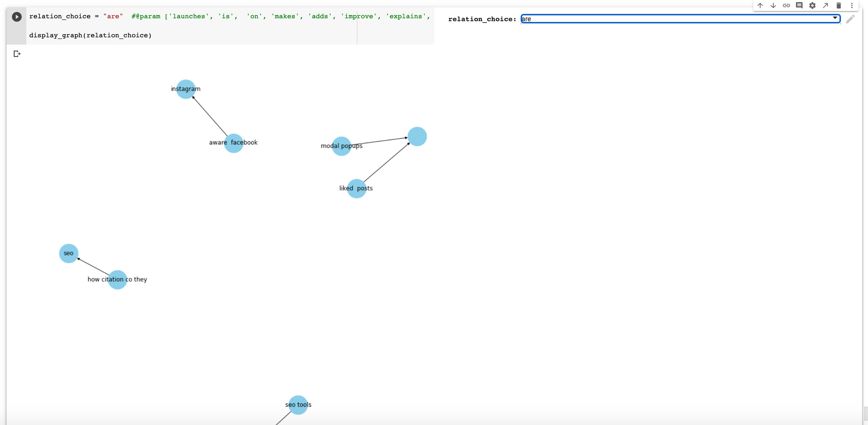This screenshot has height=425, width=868.
Task: Move cell up with arrow icon
Action: click(x=760, y=5)
